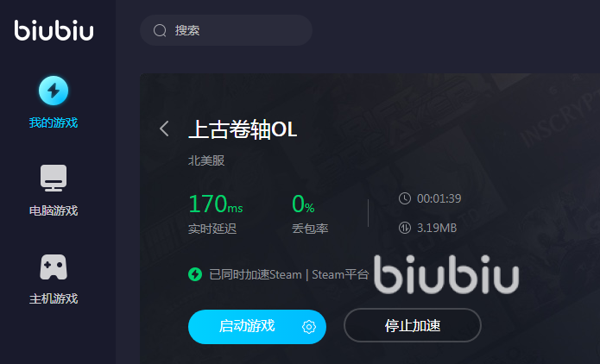600x364 pixels.
Task: Switch to 我的游戏 tab
Action: tap(54, 122)
